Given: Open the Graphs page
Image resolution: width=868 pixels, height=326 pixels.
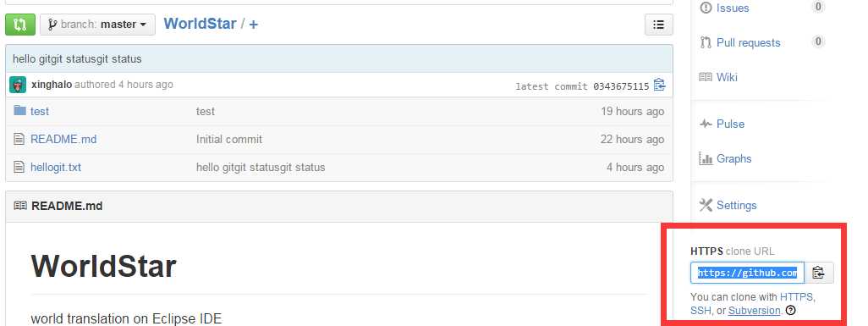Looking at the screenshot, I should point(733,158).
